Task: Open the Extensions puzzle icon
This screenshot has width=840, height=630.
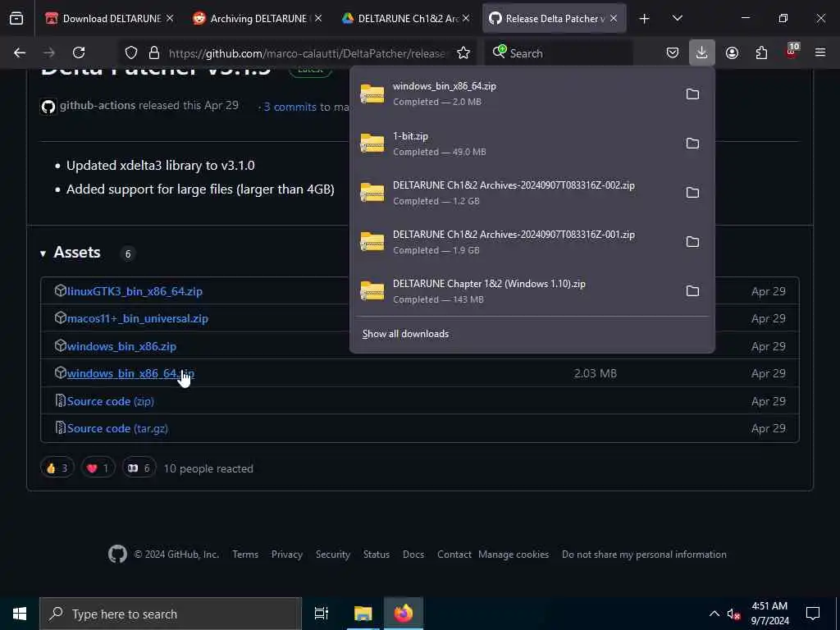Action: (x=761, y=53)
